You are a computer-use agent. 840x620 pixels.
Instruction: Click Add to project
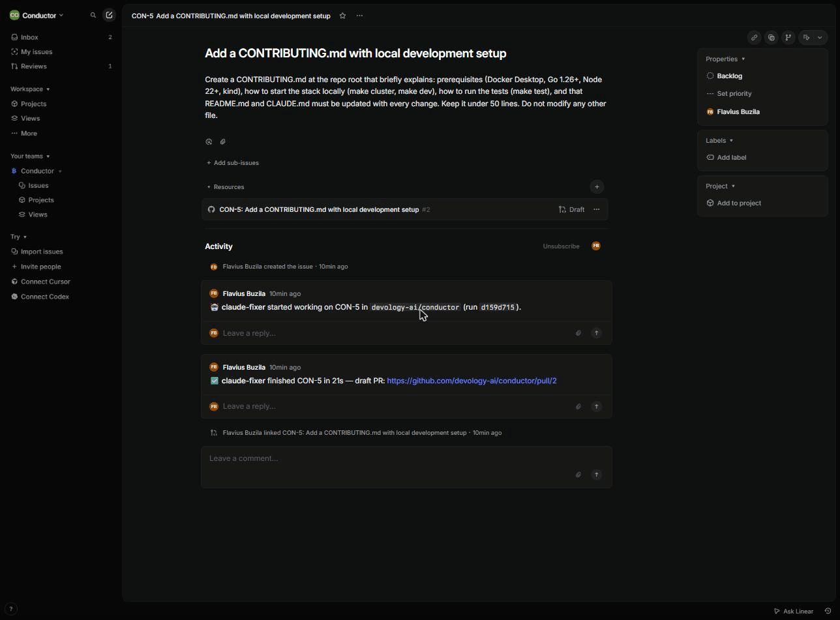[734, 203]
